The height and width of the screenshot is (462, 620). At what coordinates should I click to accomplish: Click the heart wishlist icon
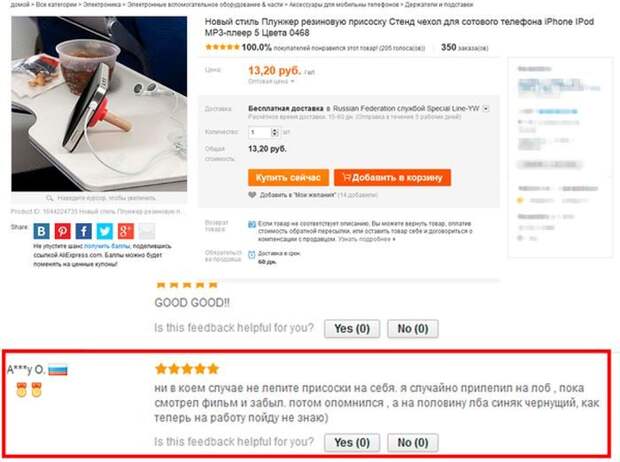(252, 195)
